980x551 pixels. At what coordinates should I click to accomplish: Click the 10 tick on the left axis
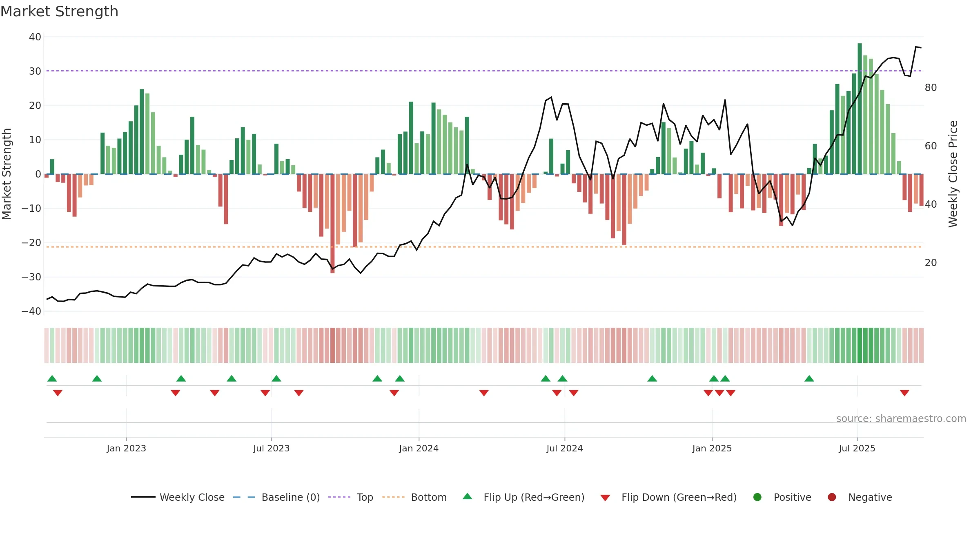(x=35, y=140)
